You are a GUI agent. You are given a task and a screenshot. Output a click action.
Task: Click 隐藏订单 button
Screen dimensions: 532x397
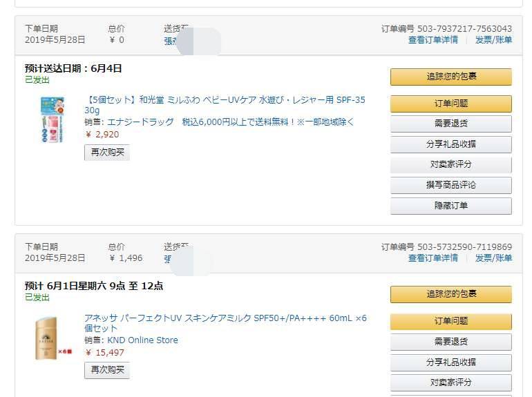(x=451, y=206)
